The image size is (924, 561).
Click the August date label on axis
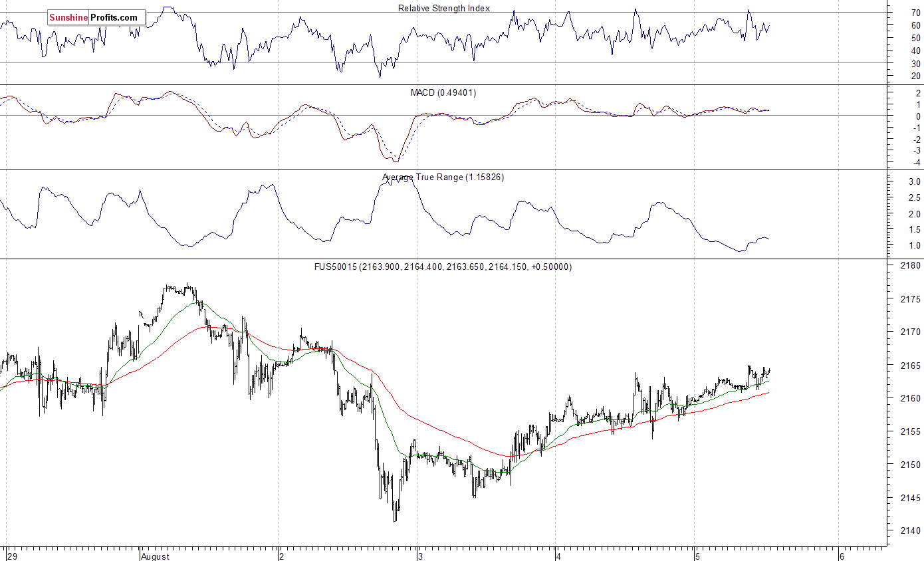pos(156,556)
